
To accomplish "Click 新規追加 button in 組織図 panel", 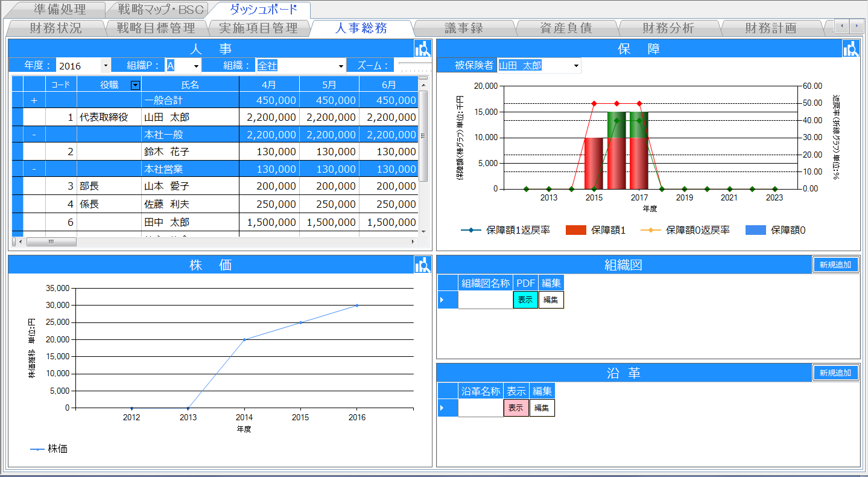I will pos(835,264).
